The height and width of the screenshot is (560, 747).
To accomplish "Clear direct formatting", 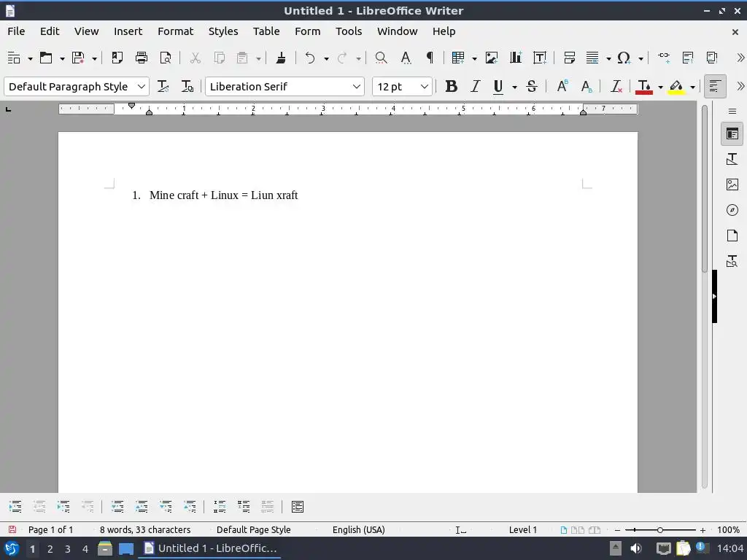I will (616, 87).
